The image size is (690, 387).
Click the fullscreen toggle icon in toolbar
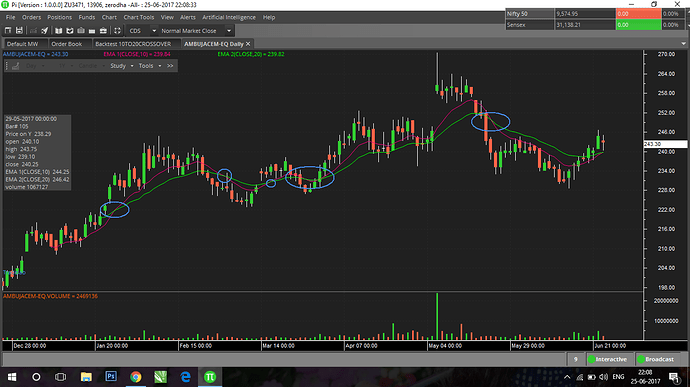[x=117, y=31]
